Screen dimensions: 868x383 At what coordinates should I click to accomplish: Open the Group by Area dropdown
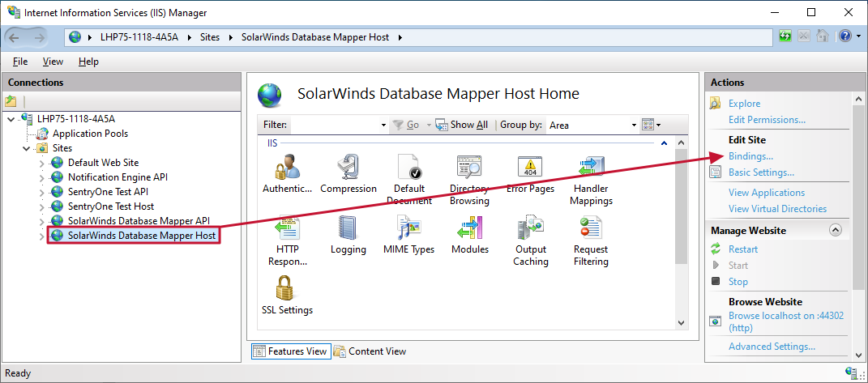click(592, 125)
